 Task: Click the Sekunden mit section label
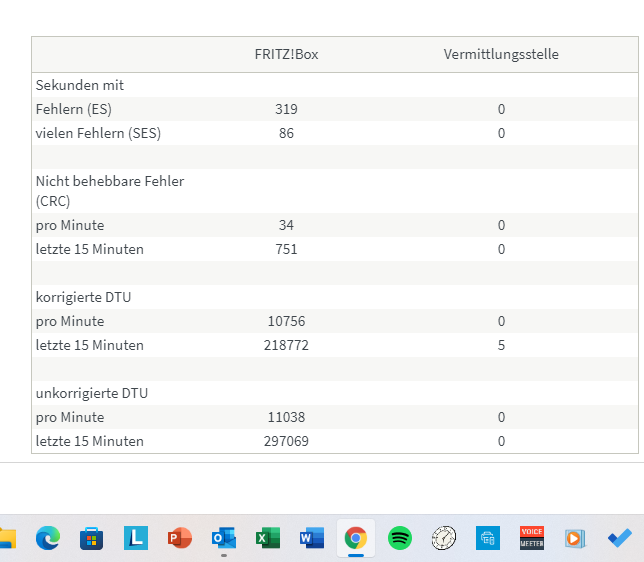[x=80, y=85]
